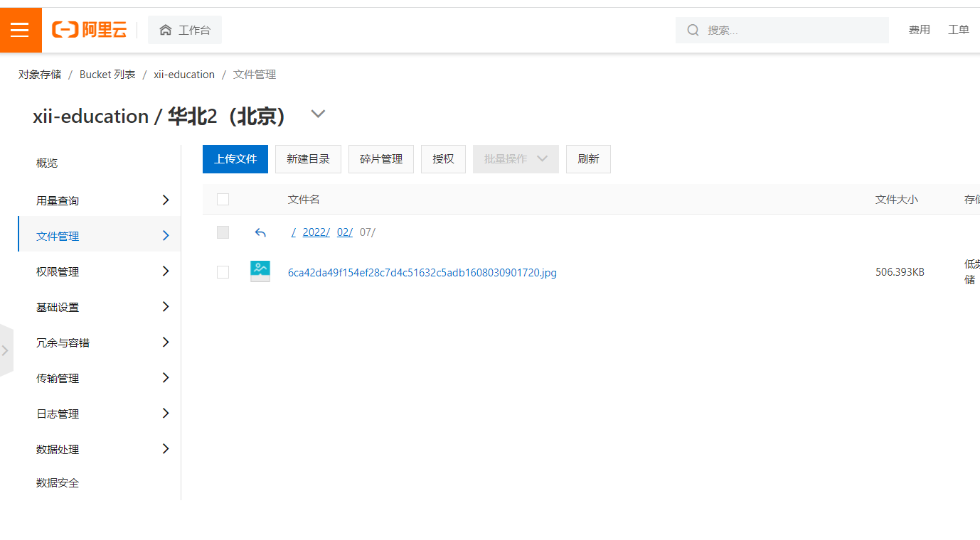Click the Aliyun logo
Viewport: 980px width, 540px height.
88,29
